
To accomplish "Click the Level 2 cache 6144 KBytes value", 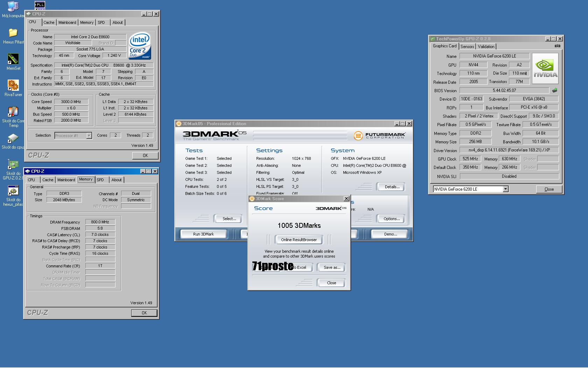I will (135, 114).
